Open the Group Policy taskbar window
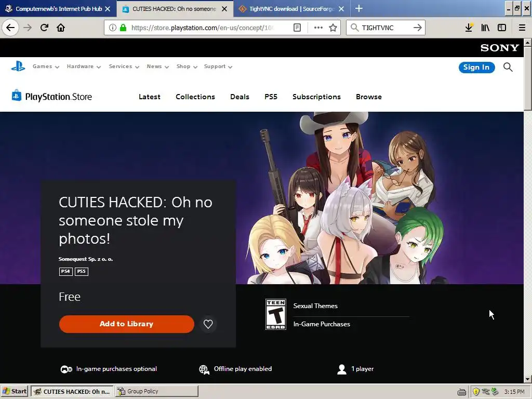The image size is (532, 399). point(157,391)
